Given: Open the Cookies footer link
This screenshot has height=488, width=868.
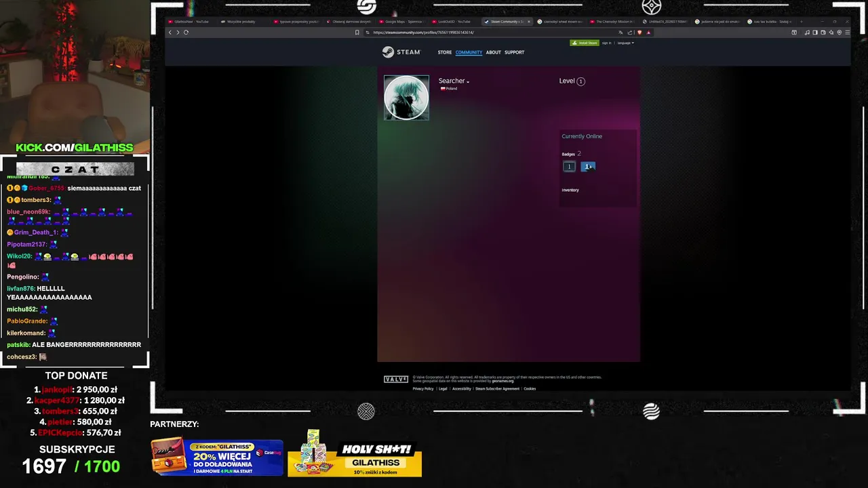Looking at the screenshot, I should (x=530, y=389).
